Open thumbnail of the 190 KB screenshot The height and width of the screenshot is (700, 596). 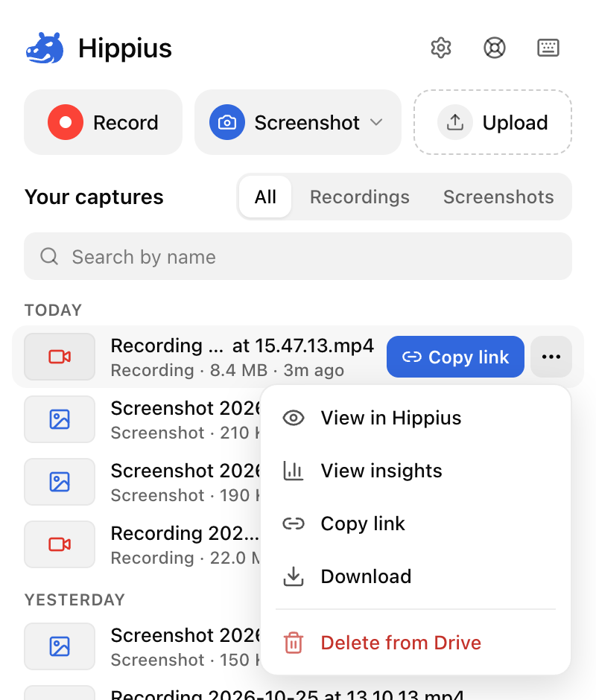(60, 482)
